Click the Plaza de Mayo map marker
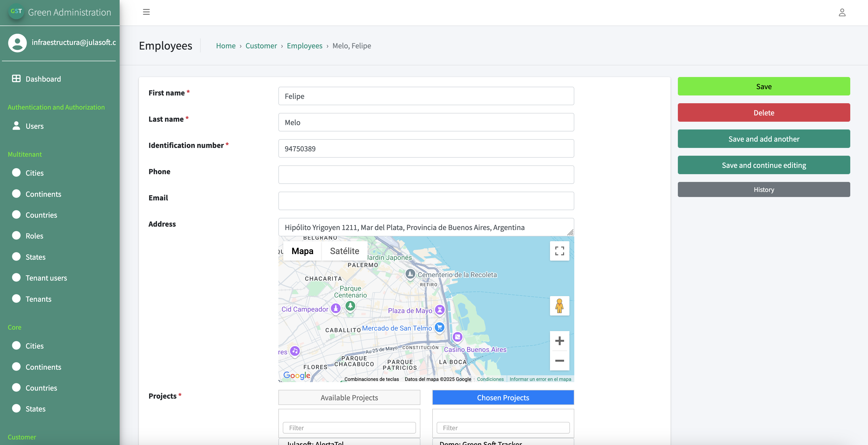This screenshot has height=445, width=868. pyautogui.click(x=440, y=310)
